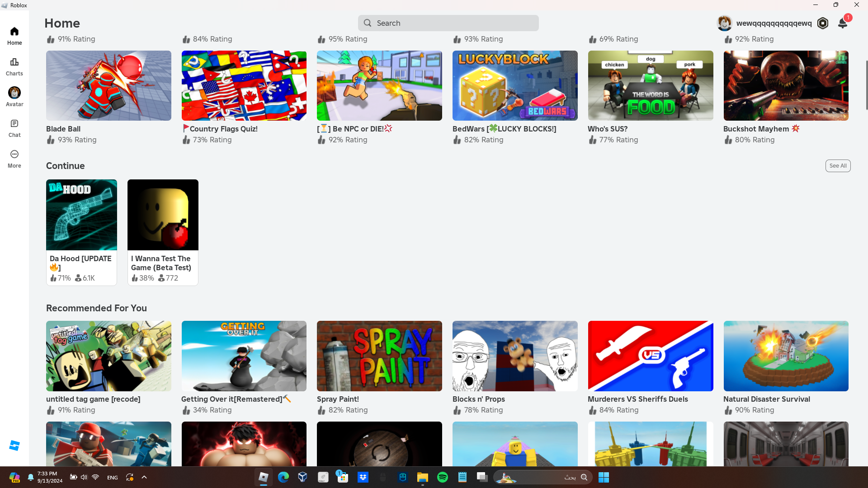This screenshot has width=868, height=488.
Task: Click the Roblox Studio icon in sidebar
Action: (14, 446)
